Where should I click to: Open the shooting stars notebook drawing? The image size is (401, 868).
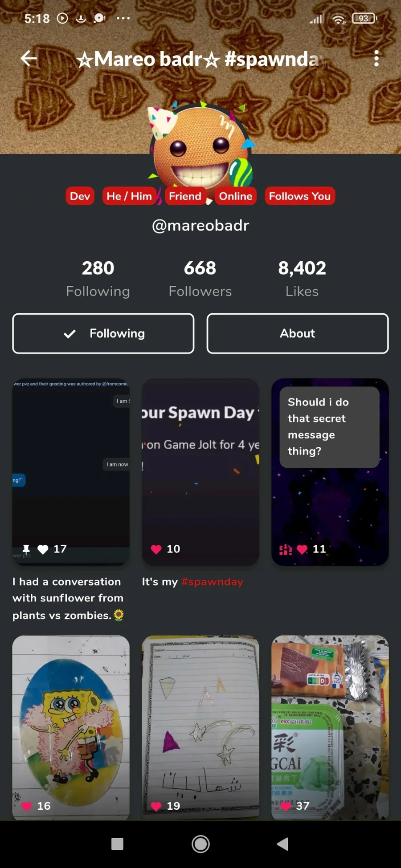200,727
